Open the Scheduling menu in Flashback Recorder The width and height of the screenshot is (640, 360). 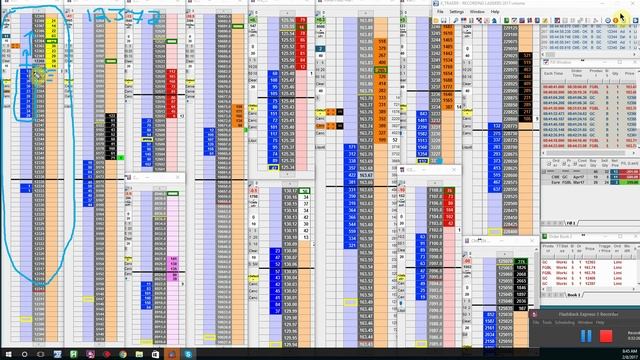click(564, 322)
